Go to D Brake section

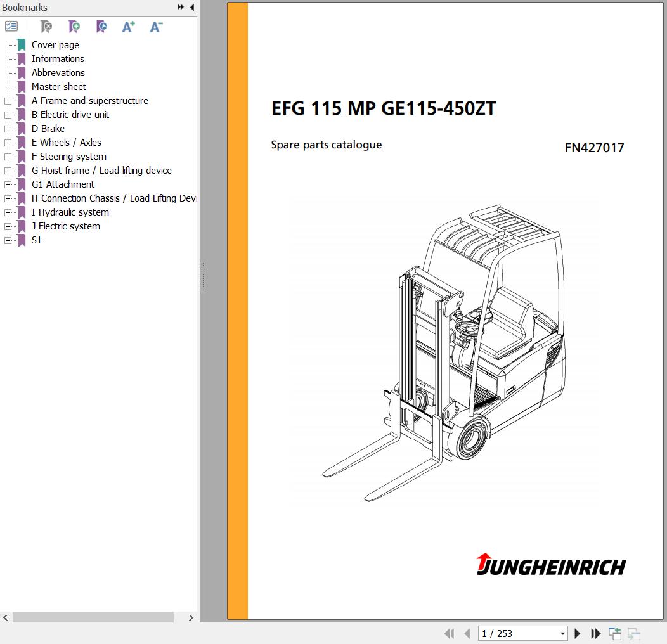click(48, 129)
